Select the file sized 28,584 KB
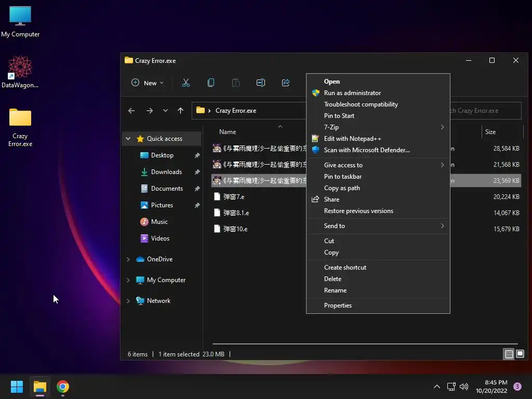Image resolution: width=532 pixels, height=399 pixels. (x=260, y=148)
